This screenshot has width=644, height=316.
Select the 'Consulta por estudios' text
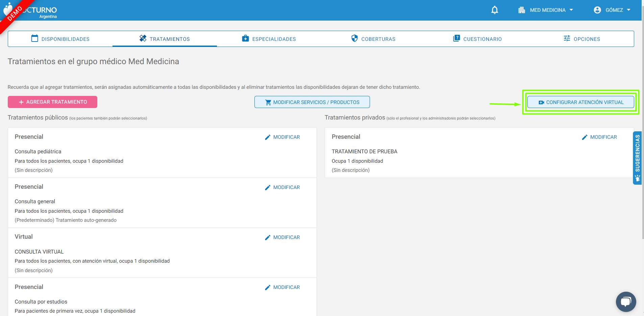click(x=41, y=302)
